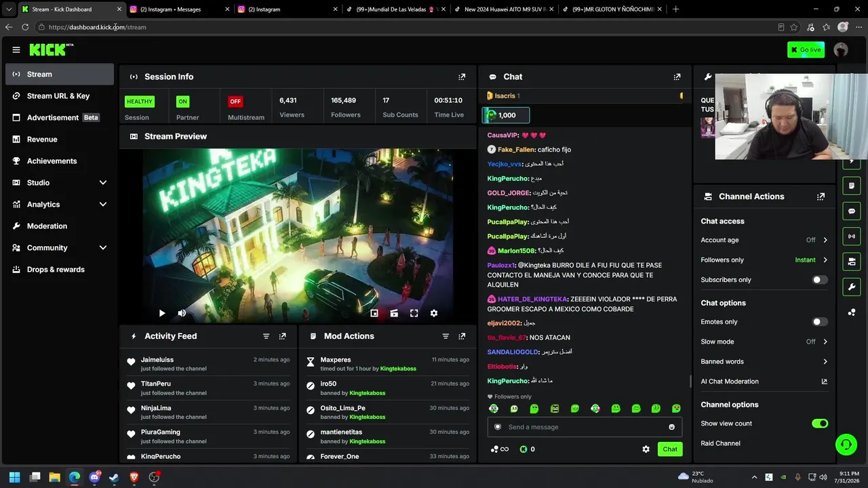The image size is (868, 488).
Task: Pop out the Mod Actions panel
Action: pos(462,336)
